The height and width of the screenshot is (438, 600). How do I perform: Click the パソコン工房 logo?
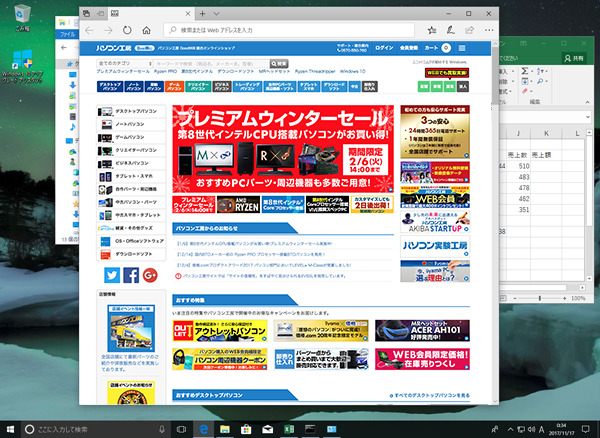(x=113, y=48)
